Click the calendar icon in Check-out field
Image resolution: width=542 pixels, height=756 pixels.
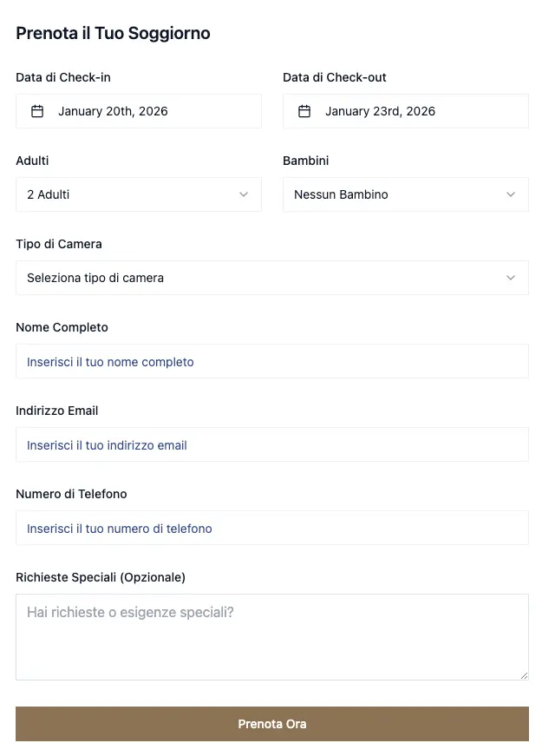click(304, 111)
